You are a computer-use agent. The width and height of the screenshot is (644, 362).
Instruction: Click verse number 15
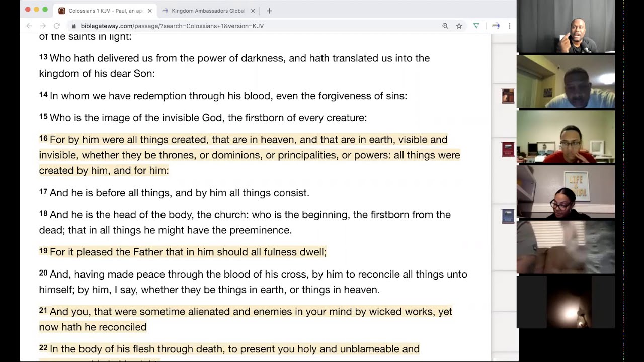tap(43, 117)
